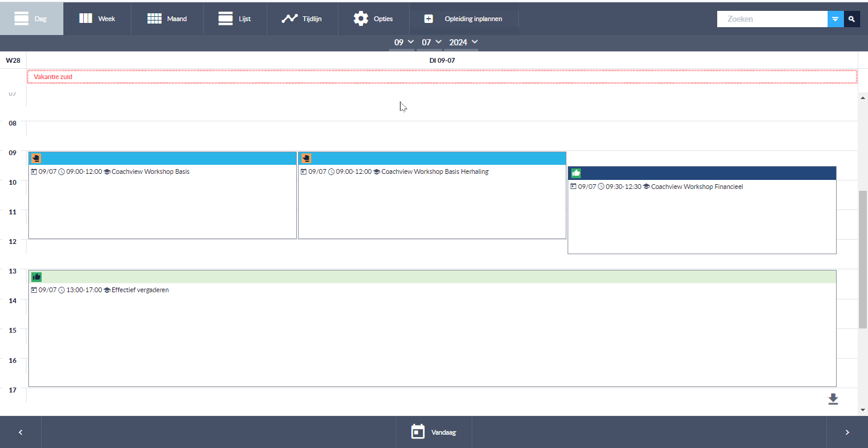Click thumbs-up icon on Effectief vergaderen event
Screen dimensions: 868x448
36,277
